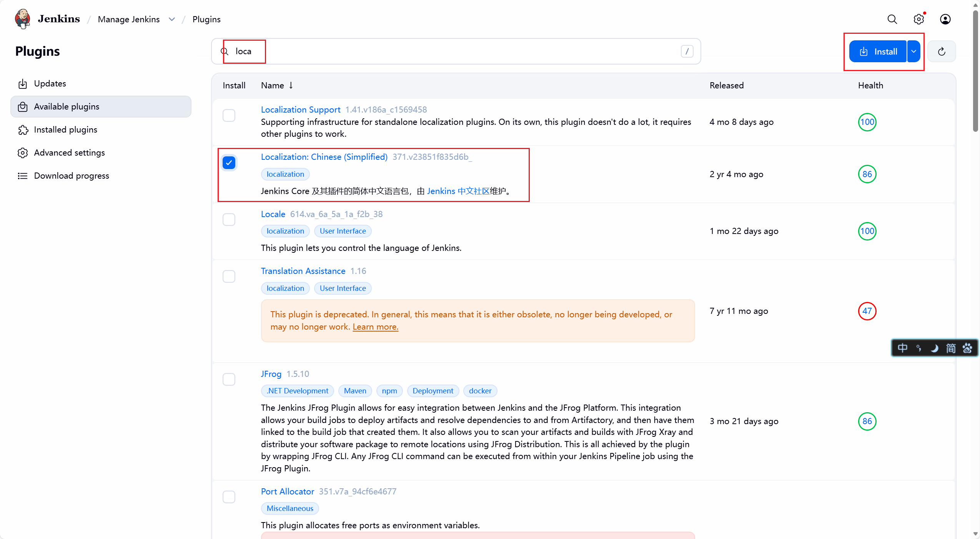Click the refresh plugins list icon
This screenshot has width=980, height=539.
coord(942,51)
